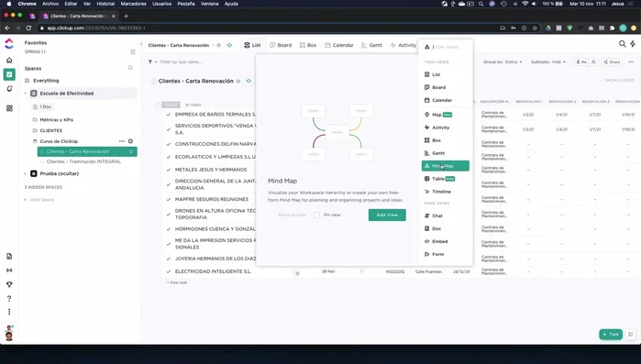
Task: Toggle Show Closed tasks
Action: pyautogui.click(x=617, y=81)
